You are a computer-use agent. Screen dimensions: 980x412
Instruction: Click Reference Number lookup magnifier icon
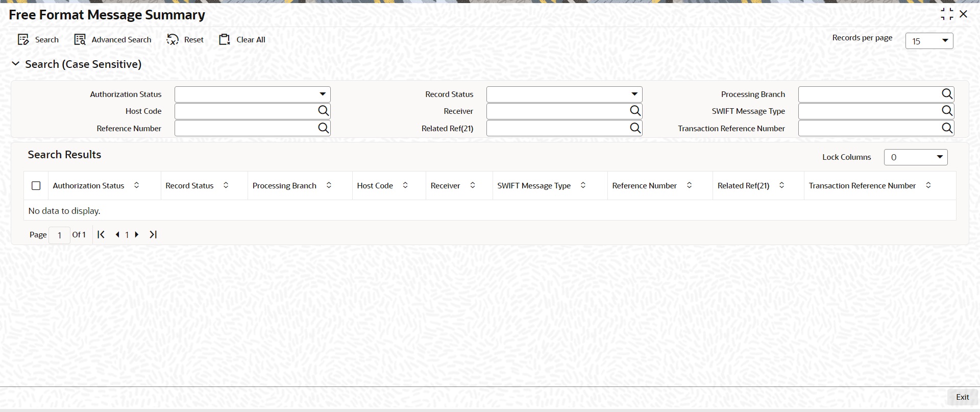(323, 128)
